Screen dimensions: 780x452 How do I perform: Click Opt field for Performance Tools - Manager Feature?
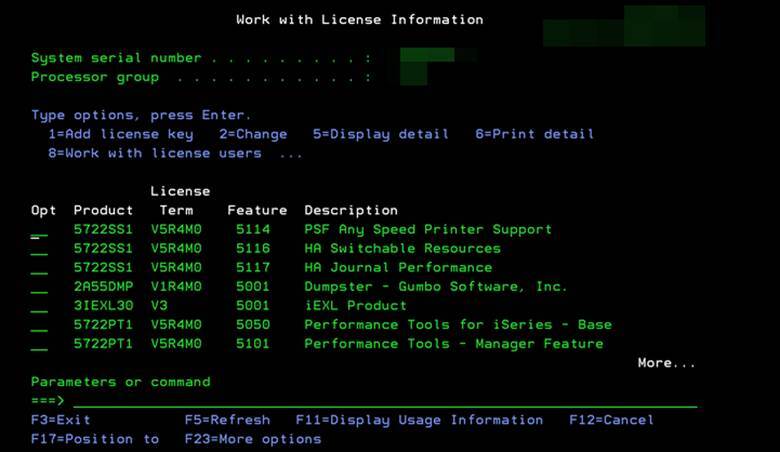click(x=39, y=344)
